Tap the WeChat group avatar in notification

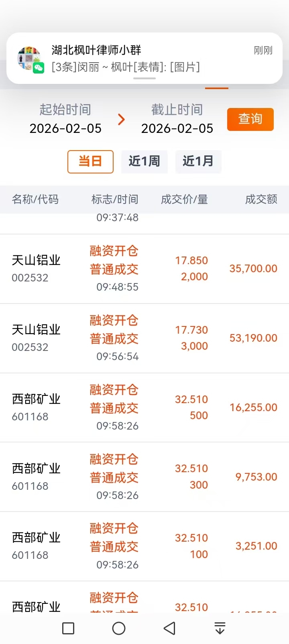[30, 59]
